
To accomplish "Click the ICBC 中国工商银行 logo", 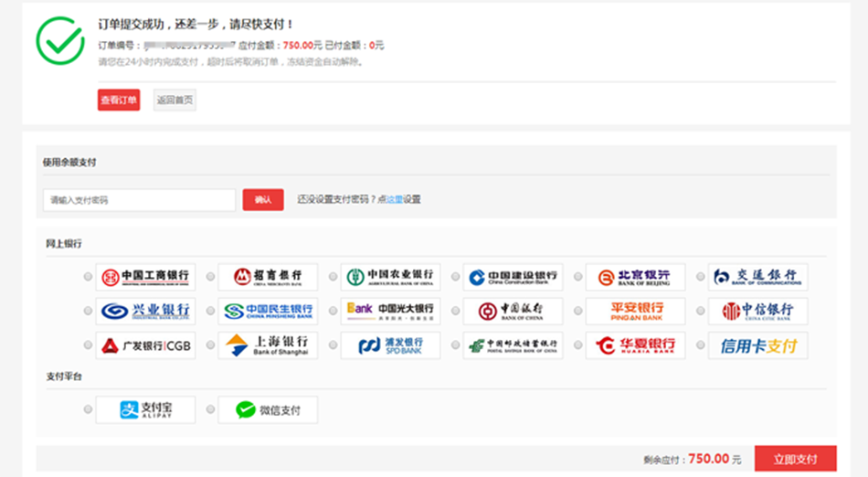I will pos(145,277).
